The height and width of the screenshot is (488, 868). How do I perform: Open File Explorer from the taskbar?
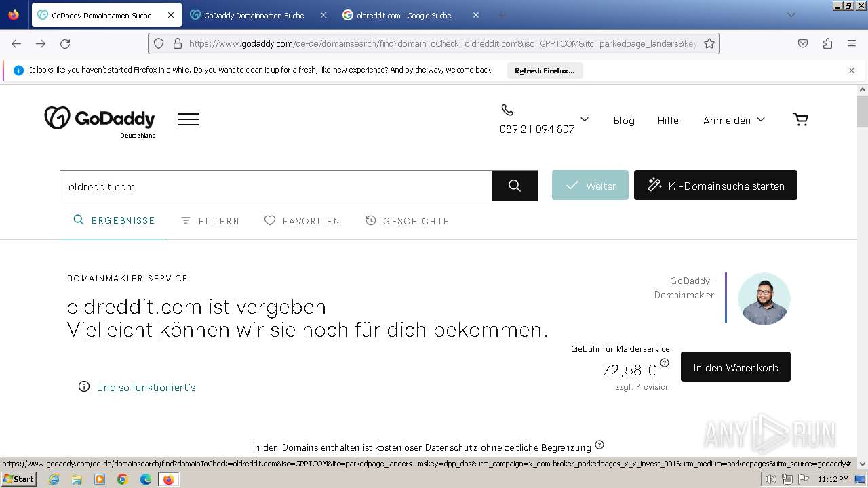[x=77, y=479]
